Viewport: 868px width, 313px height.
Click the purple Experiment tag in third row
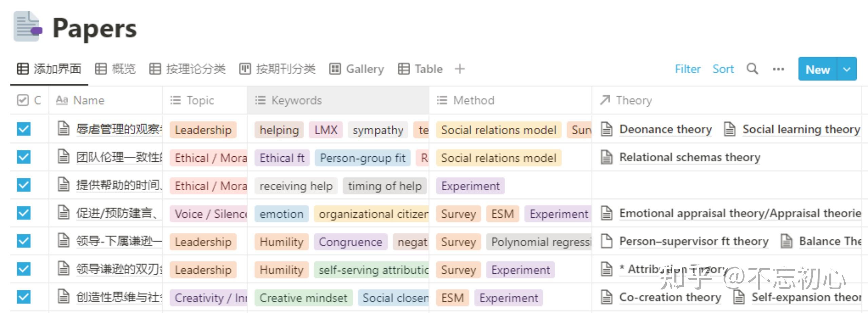coord(470,186)
